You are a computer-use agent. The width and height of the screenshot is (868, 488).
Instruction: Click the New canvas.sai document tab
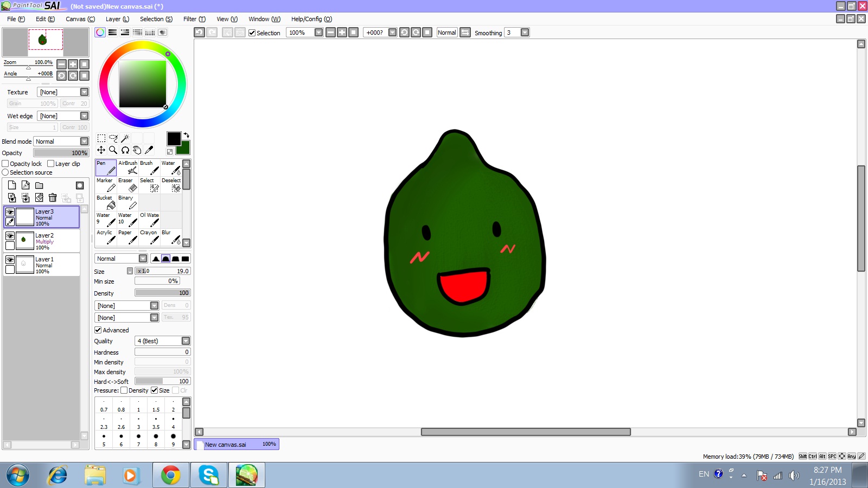click(x=237, y=445)
